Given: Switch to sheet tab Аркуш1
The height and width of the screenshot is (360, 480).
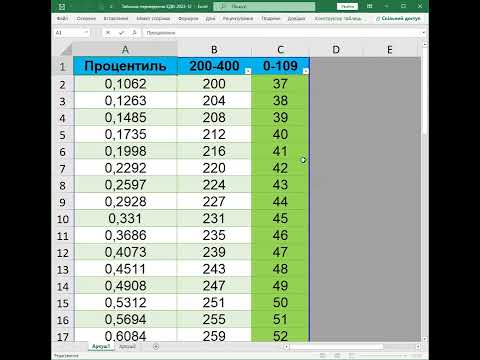Looking at the screenshot, I should 101,347.
